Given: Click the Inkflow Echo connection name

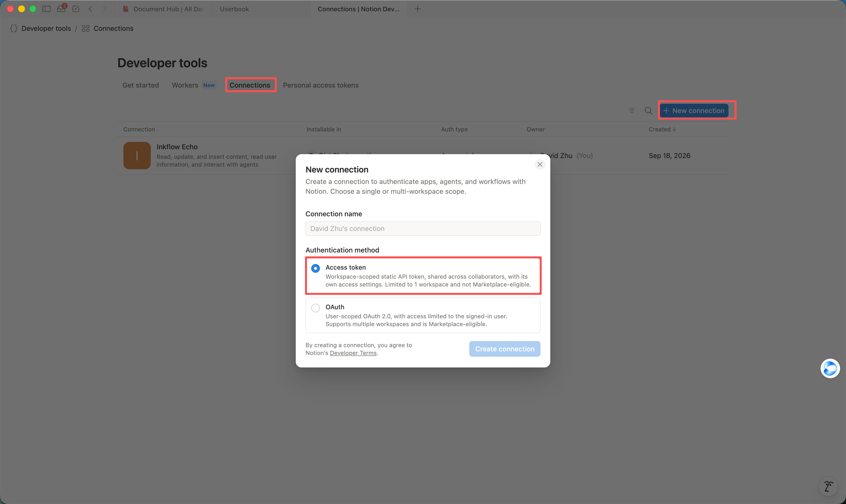Looking at the screenshot, I should click(177, 147).
